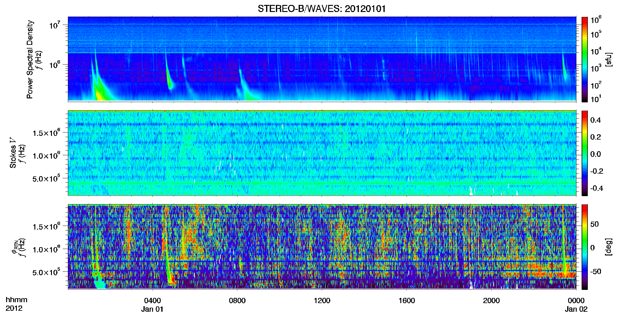Click the 0800 time axis label
644x332 pixels.
pyautogui.click(x=237, y=301)
